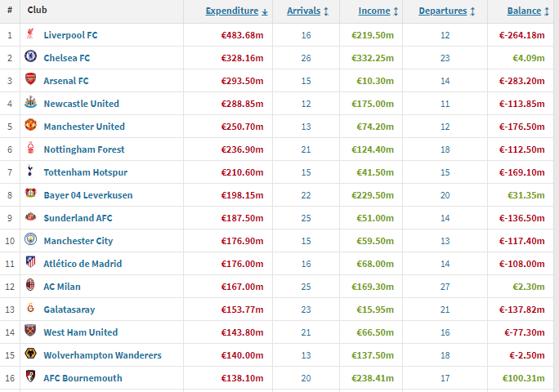Click the Atlético de Madrid crest
Screen dimensions: 559x392
pos(30,264)
